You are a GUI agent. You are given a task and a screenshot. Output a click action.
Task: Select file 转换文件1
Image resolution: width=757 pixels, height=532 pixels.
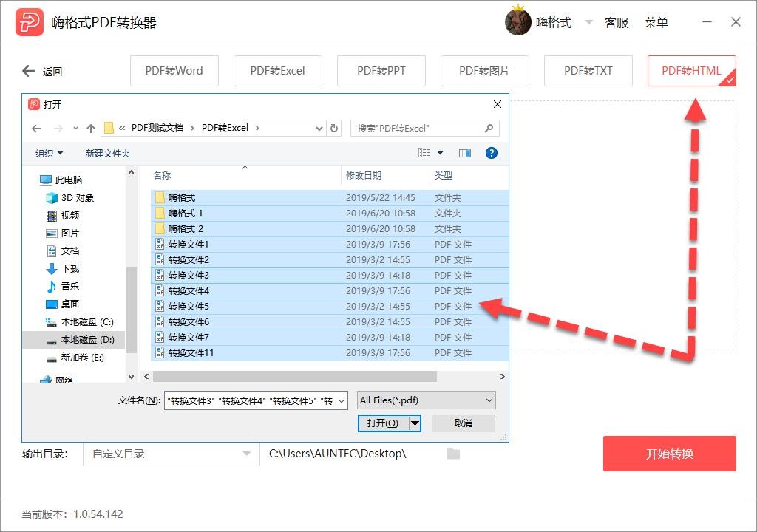(x=329, y=245)
